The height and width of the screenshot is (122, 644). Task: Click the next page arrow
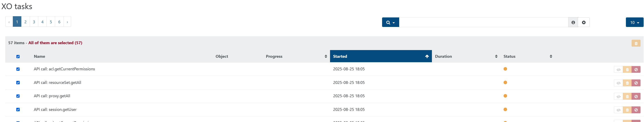click(x=67, y=22)
